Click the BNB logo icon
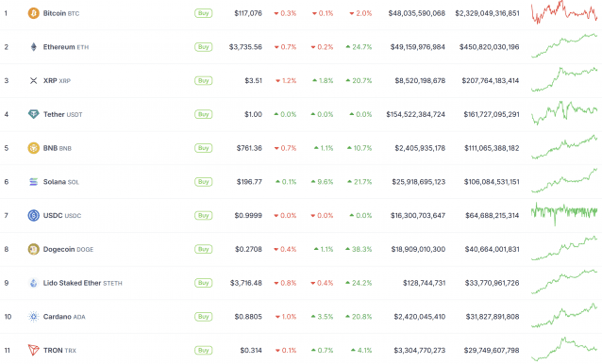 pyautogui.click(x=33, y=148)
